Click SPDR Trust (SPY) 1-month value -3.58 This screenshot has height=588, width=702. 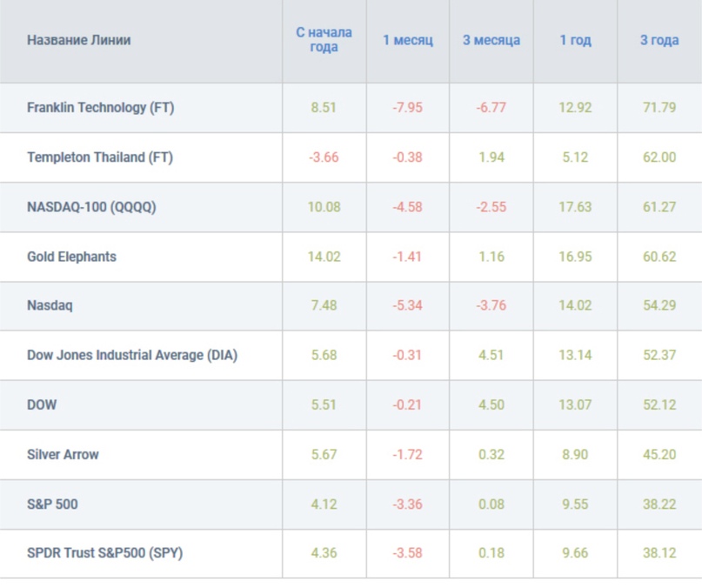pos(407,553)
